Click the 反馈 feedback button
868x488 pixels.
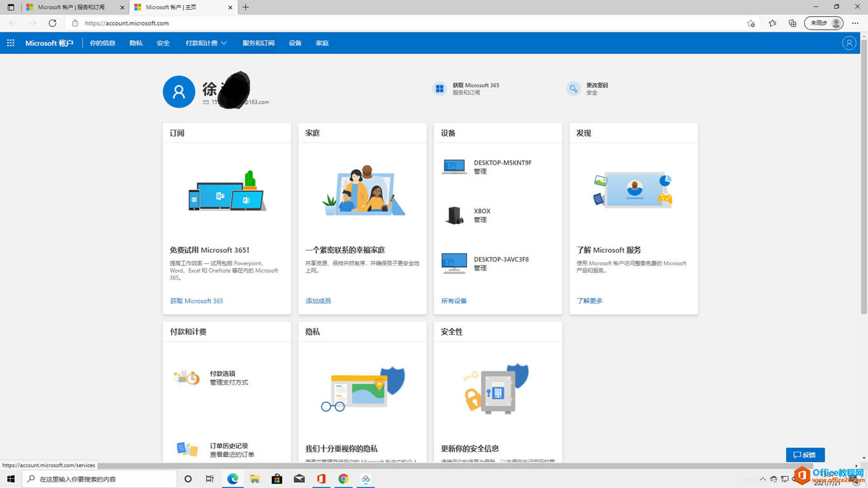coord(805,455)
